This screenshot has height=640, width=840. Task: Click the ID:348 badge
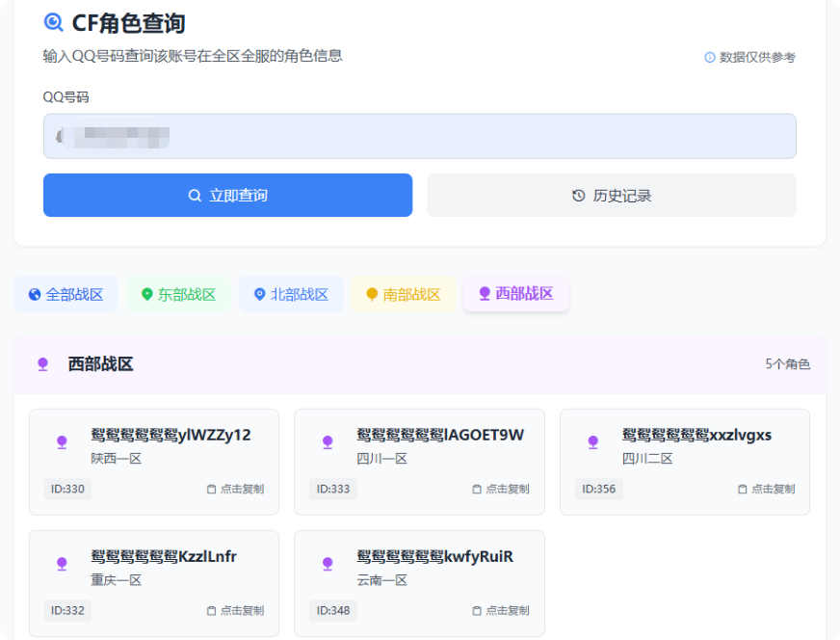tap(333, 610)
